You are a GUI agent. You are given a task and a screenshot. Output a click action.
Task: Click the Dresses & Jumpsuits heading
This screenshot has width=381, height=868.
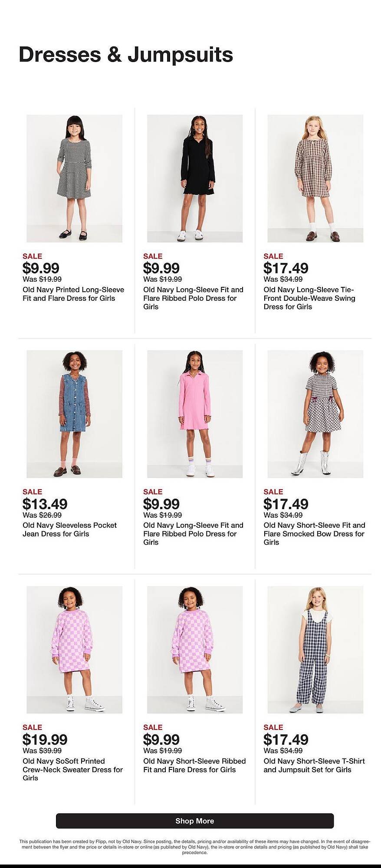click(x=126, y=55)
